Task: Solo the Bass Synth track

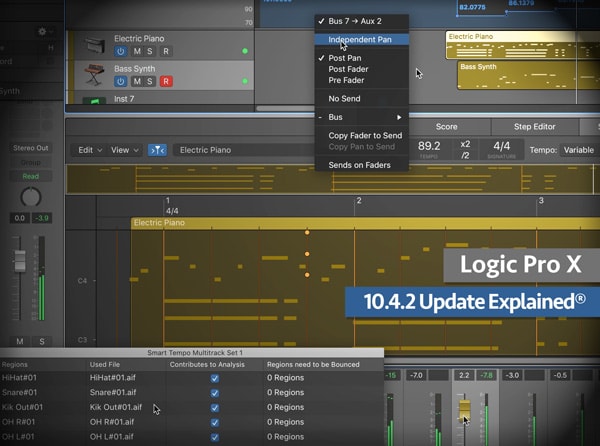Action: click(x=150, y=81)
